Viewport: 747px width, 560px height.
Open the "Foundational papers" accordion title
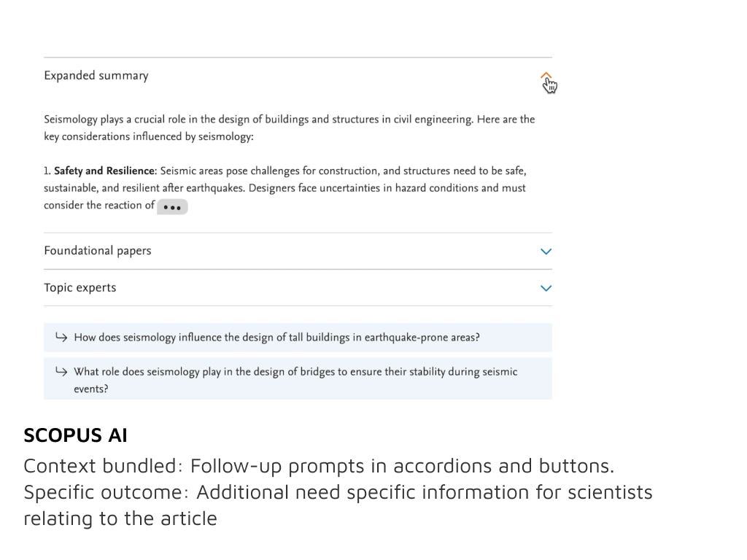[x=98, y=251]
